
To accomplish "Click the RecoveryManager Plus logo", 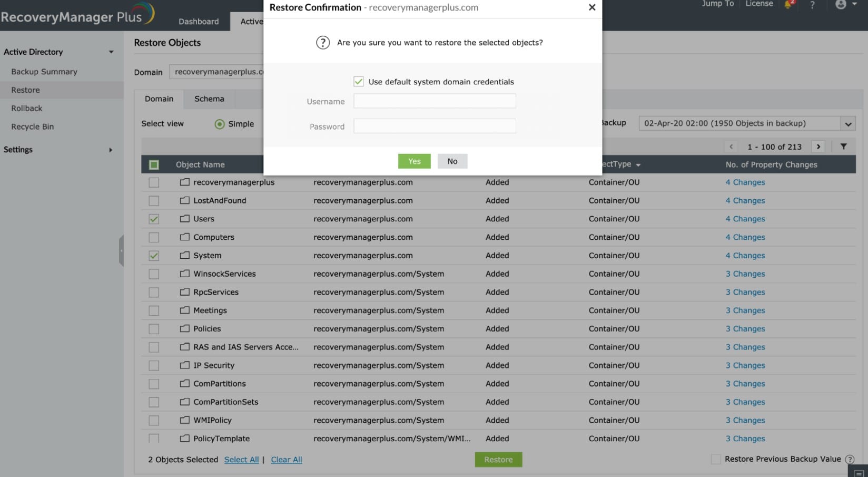I will tap(77, 15).
